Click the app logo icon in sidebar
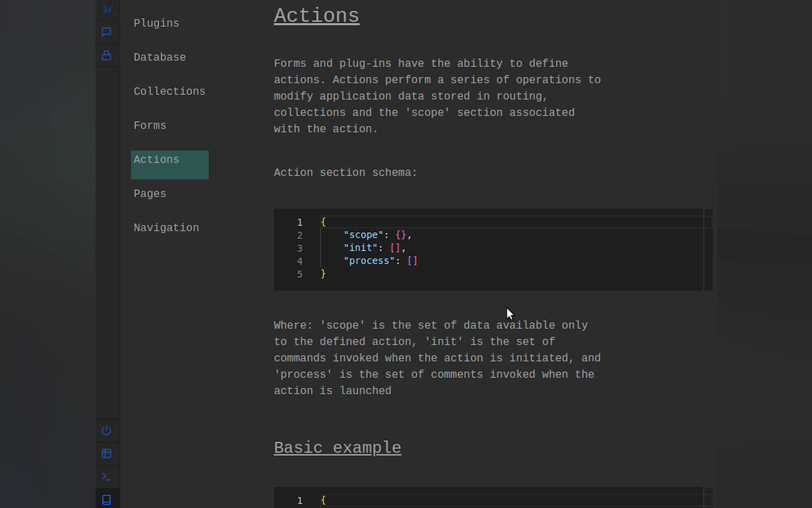This screenshot has height=508, width=812. tap(107, 9)
